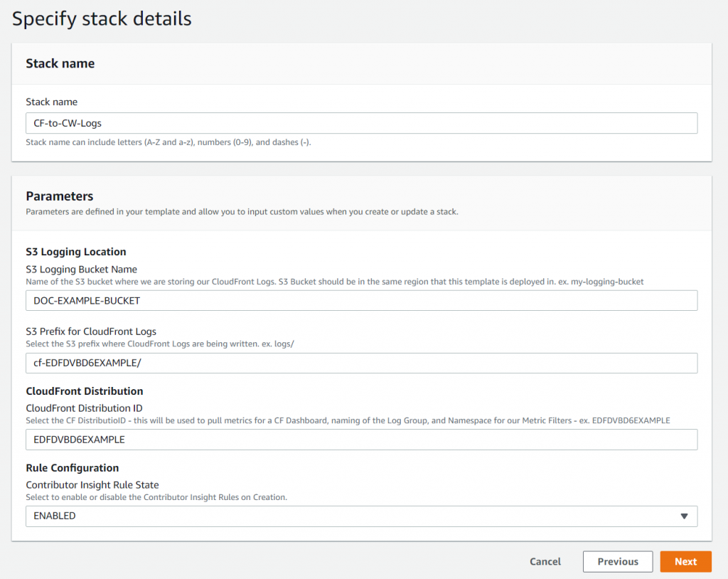
Task: Click the S3 Logging Location heading
Action: pyautogui.click(x=76, y=252)
